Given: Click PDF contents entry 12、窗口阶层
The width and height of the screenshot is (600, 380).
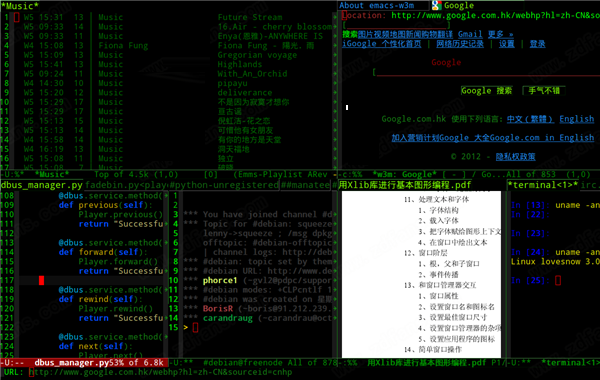Looking at the screenshot, I should tap(426, 253).
